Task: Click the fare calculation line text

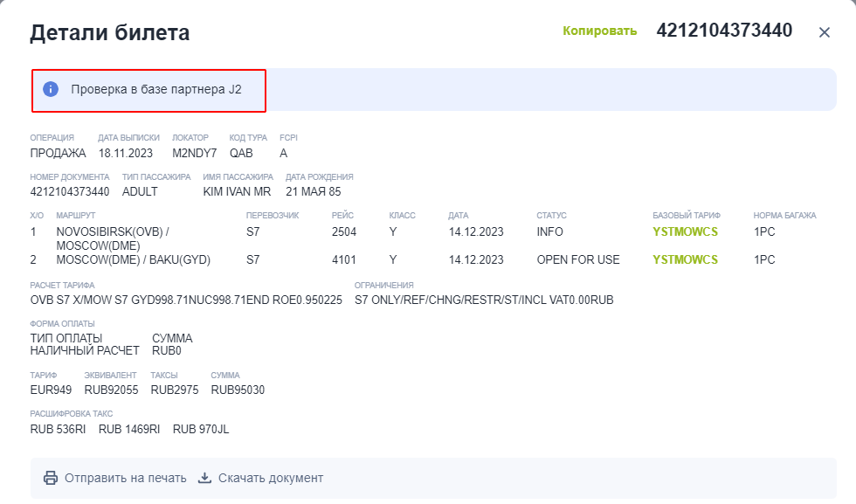Action: [x=186, y=300]
